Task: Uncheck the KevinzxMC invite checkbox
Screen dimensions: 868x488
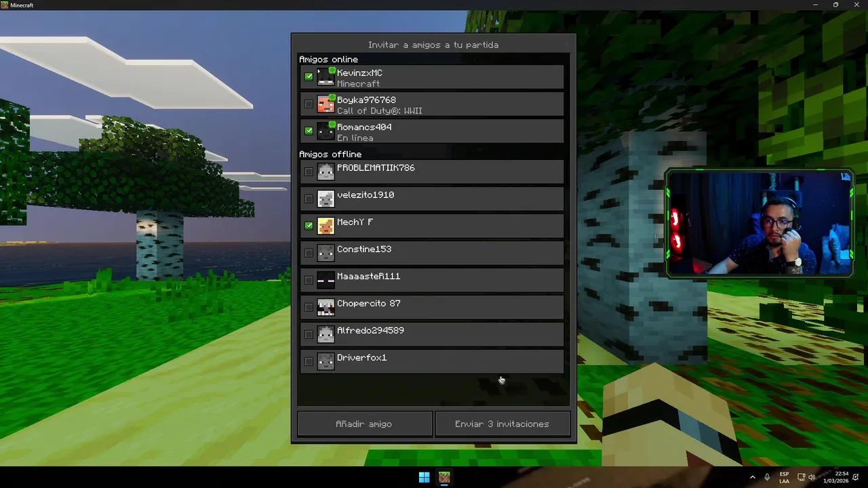Action: 309,77
